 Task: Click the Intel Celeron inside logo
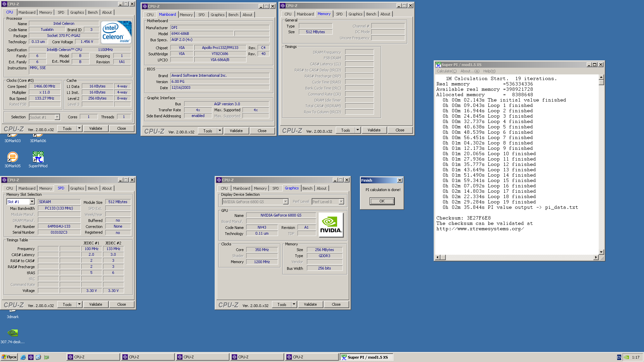[x=116, y=32]
